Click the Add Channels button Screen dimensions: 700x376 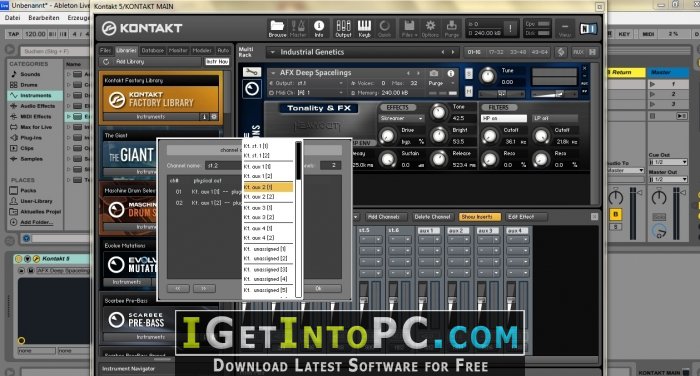point(383,217)
